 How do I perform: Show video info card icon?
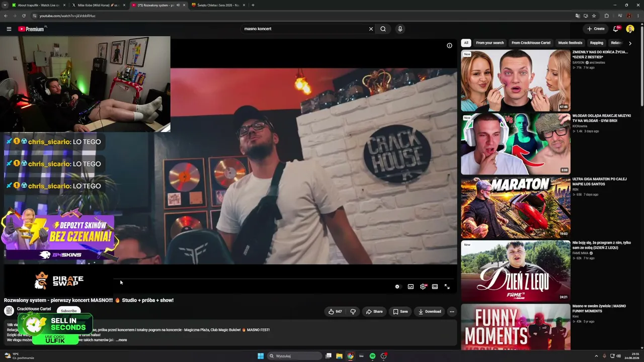pos(449,45)
